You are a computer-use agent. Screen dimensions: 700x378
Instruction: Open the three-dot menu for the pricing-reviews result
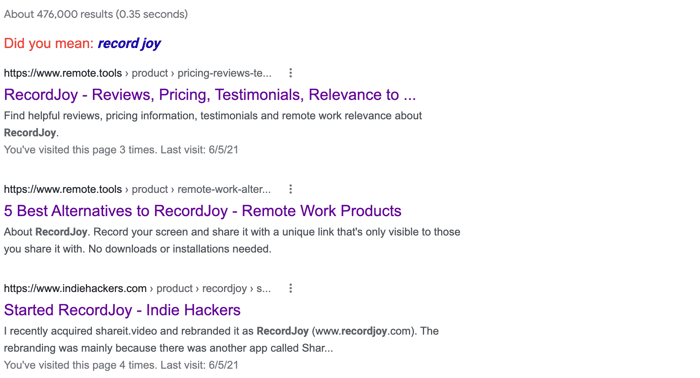(x=291, y=73)
